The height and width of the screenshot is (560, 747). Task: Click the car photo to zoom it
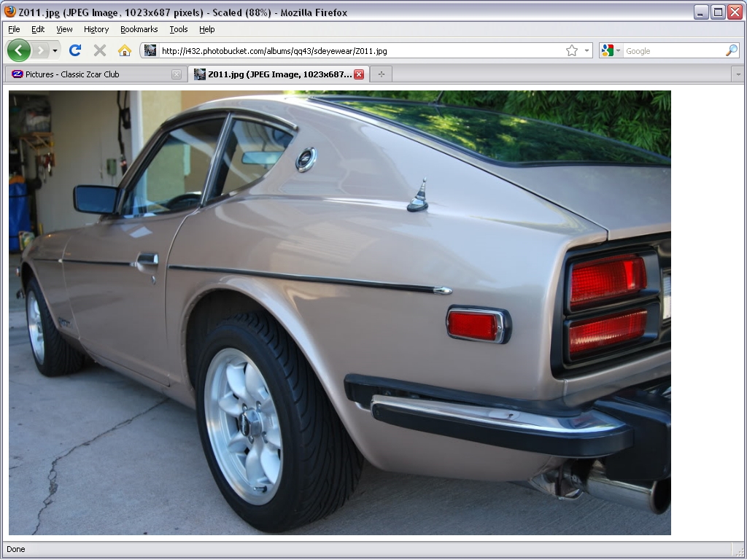340,312
